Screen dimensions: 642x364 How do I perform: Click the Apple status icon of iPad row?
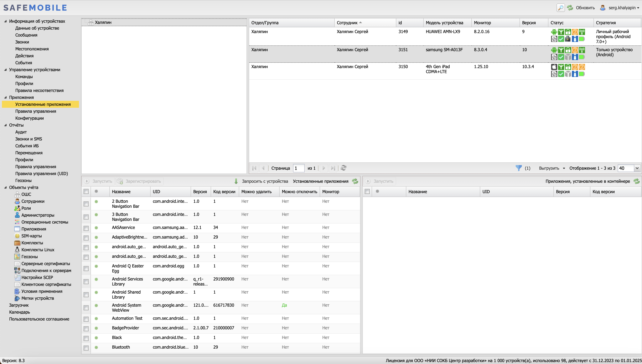[x=554, y=67]
